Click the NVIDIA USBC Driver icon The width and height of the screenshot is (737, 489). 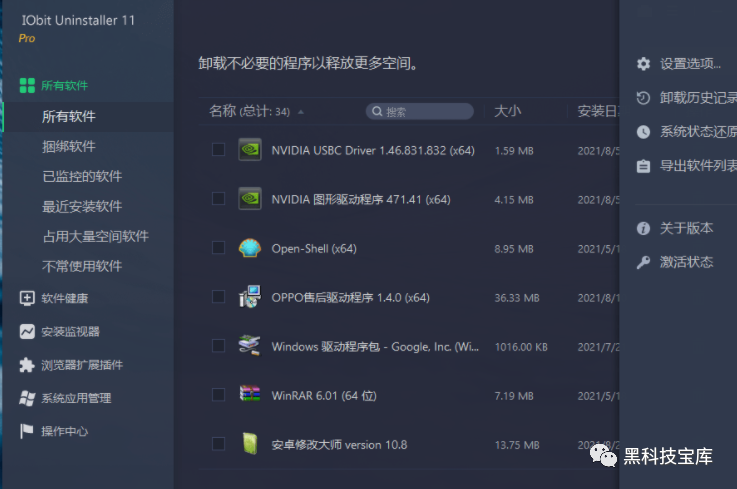coord(250,150)
